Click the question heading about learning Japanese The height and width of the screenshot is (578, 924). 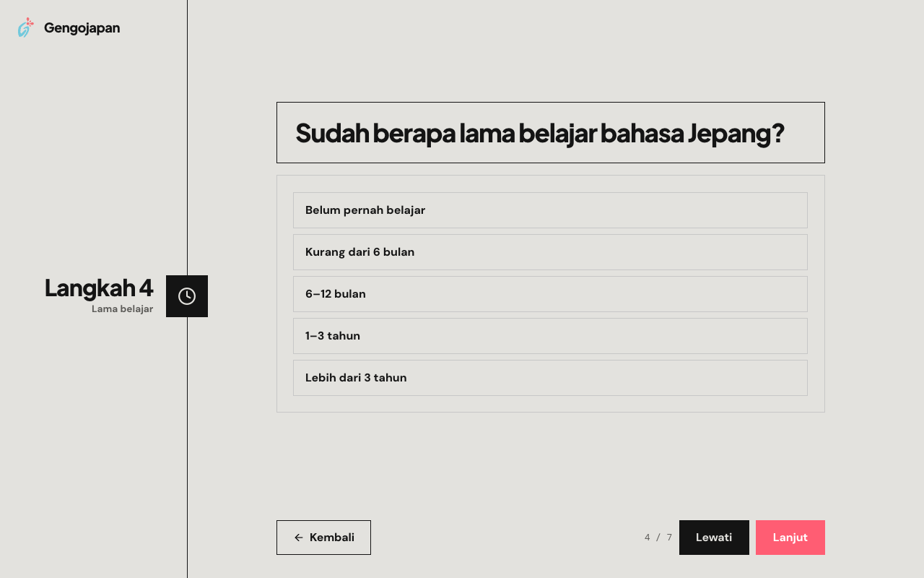[540, 133]
